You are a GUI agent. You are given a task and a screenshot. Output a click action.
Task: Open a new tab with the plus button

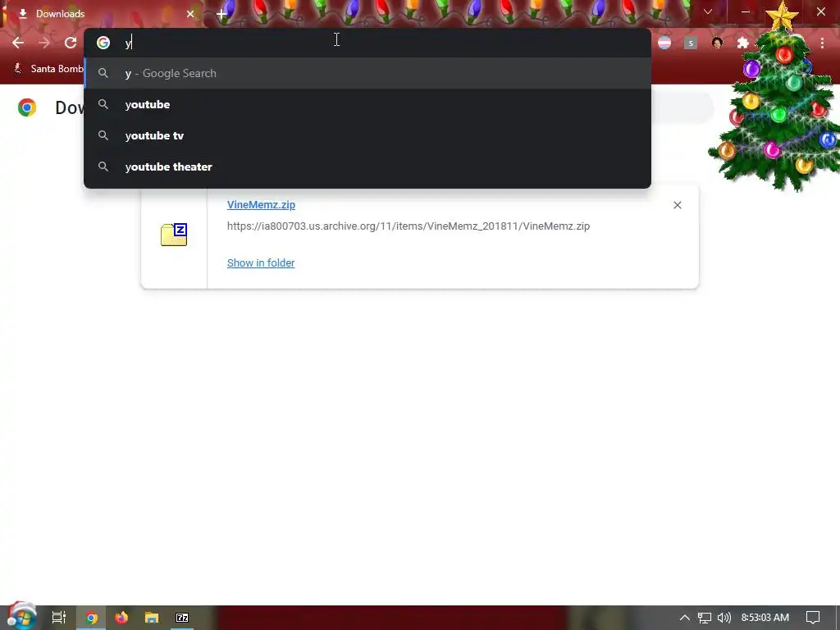221,15
